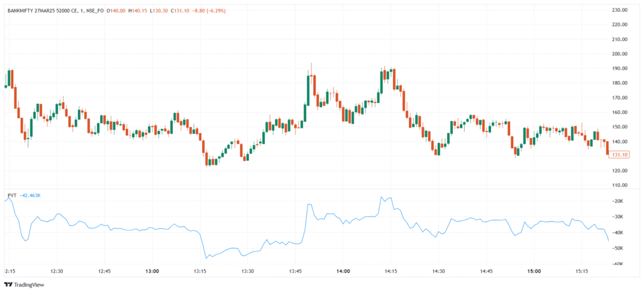
Task: Click the TradingView logo icon
Action: (10, 284)
